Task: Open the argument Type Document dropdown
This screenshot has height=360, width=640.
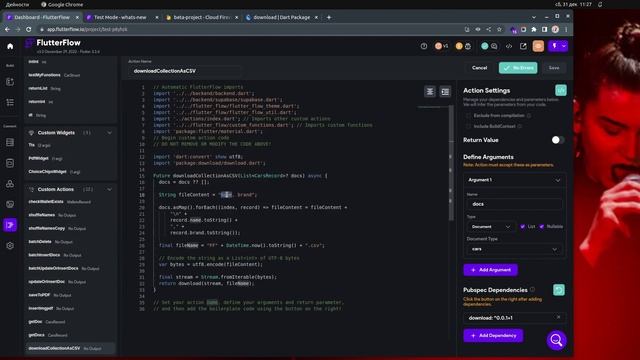Action: (490, 227)
